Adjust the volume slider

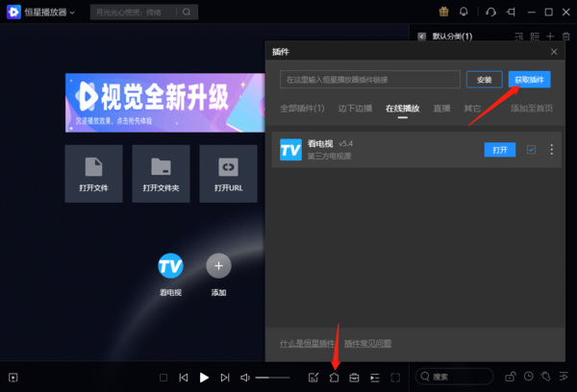coord(273,378)
